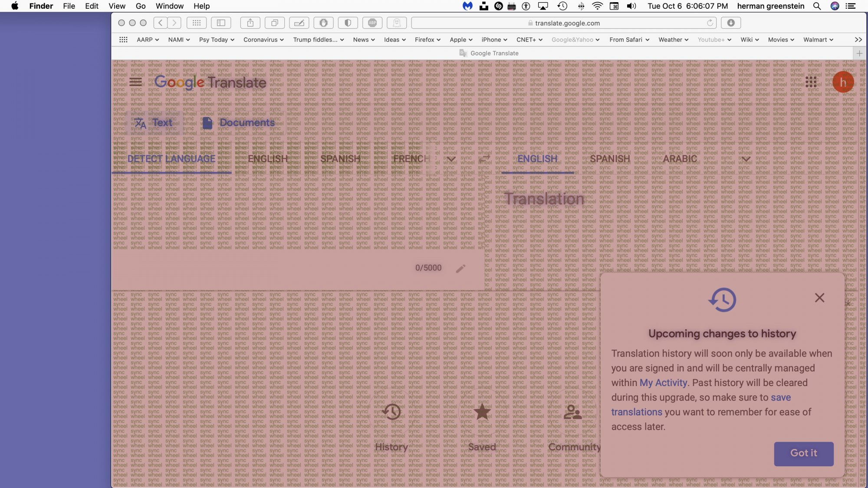Select the Documents translation mode

238,123
